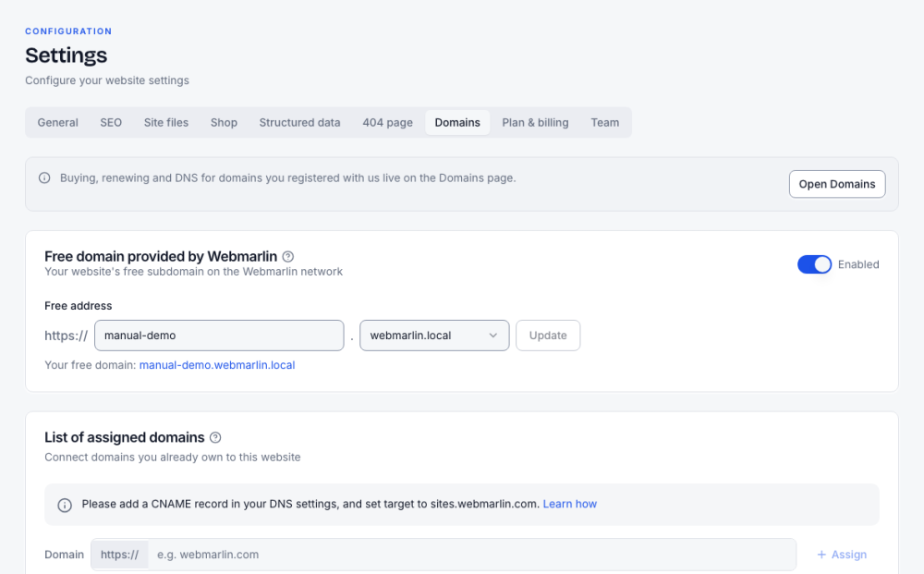Click help icon beside Free domain heading

tap(287, 256)
